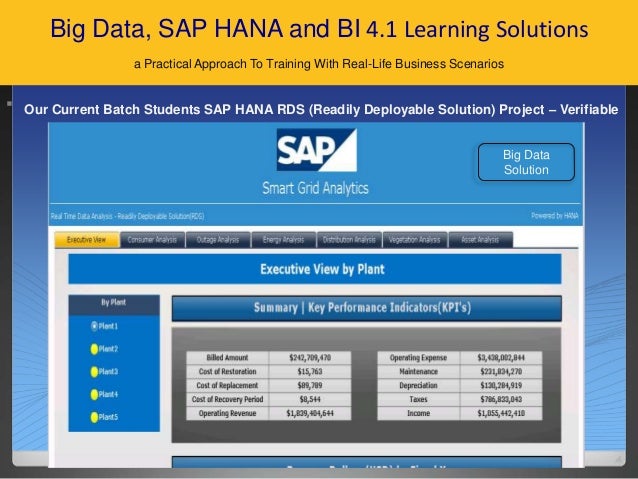
Task: Click the $3,438,002,844 value
Action: pyautogui.click(x=501, y=358)
